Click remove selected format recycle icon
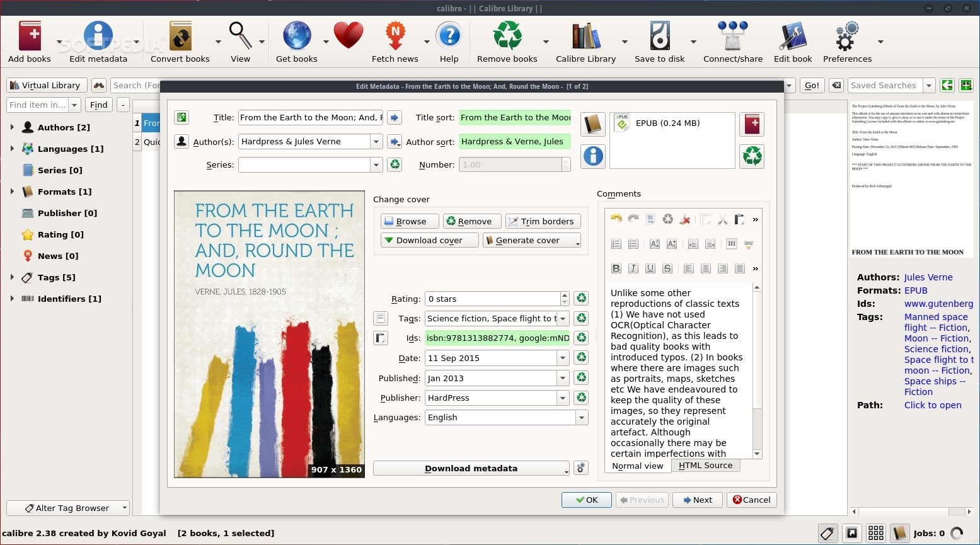The image size is (980, 545). tap(752, 156)
